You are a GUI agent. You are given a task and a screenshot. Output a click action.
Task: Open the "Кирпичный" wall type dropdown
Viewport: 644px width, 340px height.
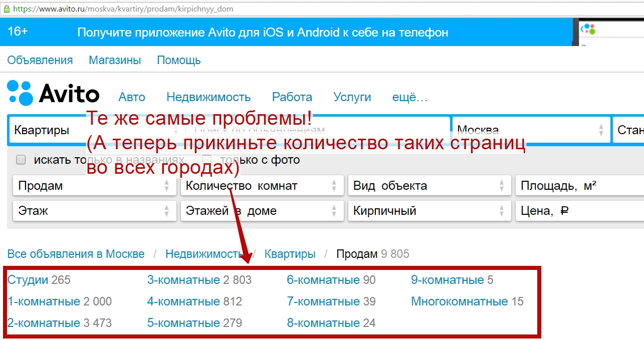(x=429, y=211)
